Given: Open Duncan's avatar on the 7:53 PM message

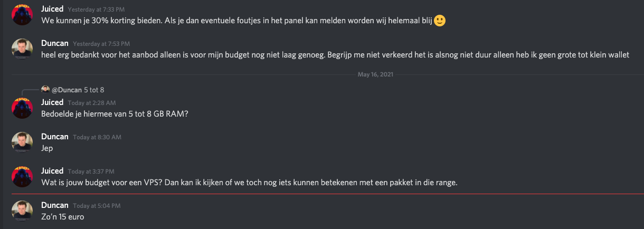Looking at the screenshot, I should click(x=22, y=49).
